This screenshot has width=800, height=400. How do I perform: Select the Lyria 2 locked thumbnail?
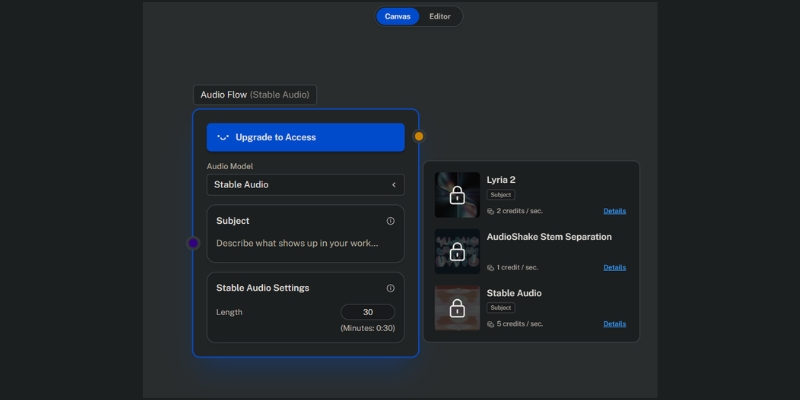coord(457,195)
